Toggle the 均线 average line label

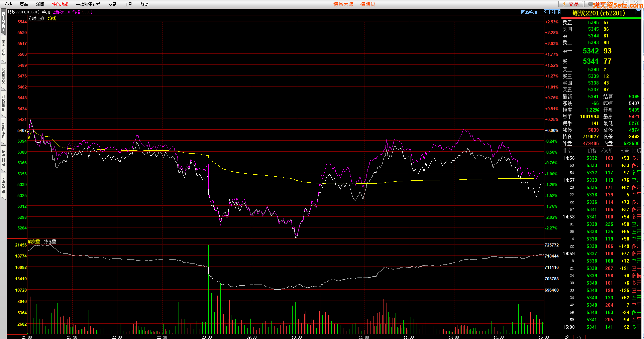52,18
